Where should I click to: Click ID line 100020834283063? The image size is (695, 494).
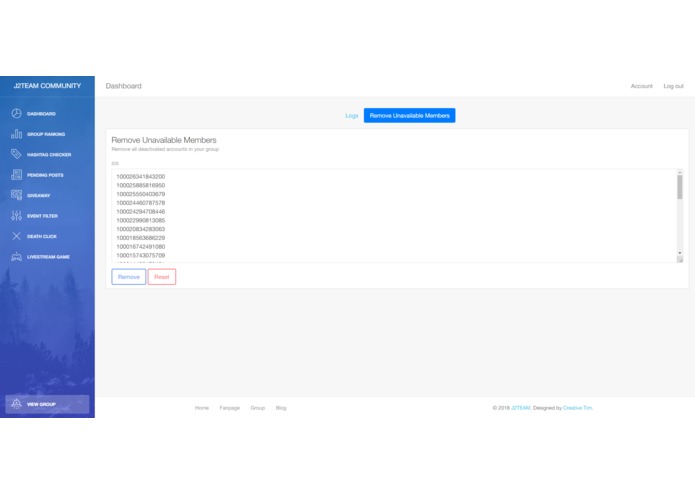pyautogui.click(x=141, y=229)
